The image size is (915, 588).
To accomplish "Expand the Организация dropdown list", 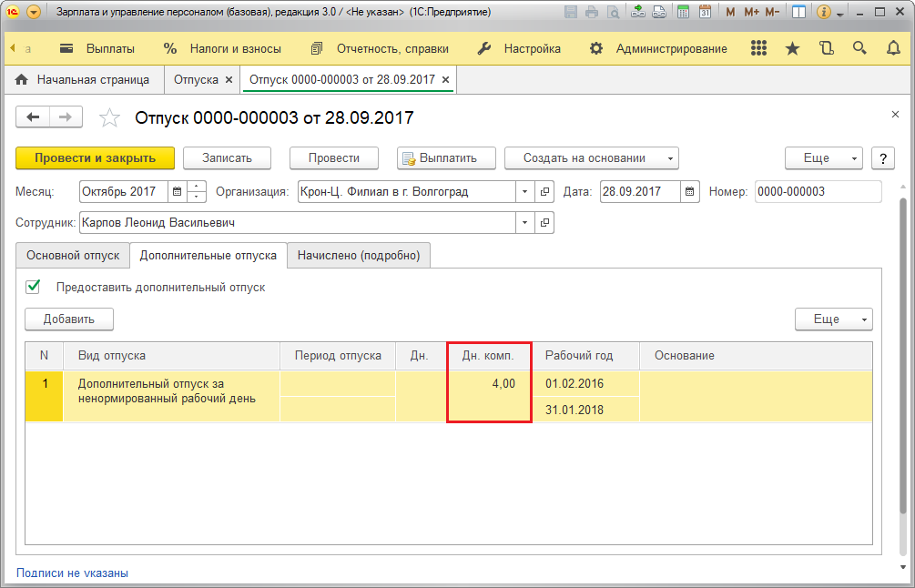I will [524, 191].
